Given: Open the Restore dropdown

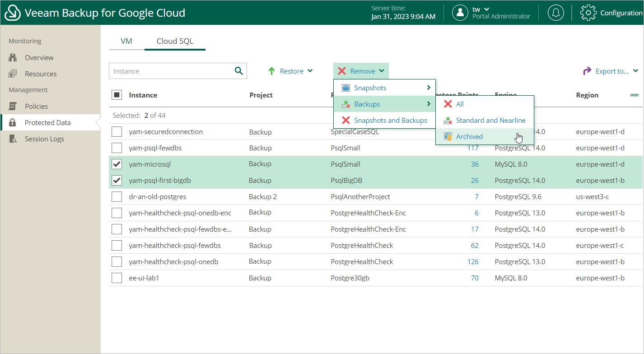Looking at the screenshot, I should click(290, 71).
